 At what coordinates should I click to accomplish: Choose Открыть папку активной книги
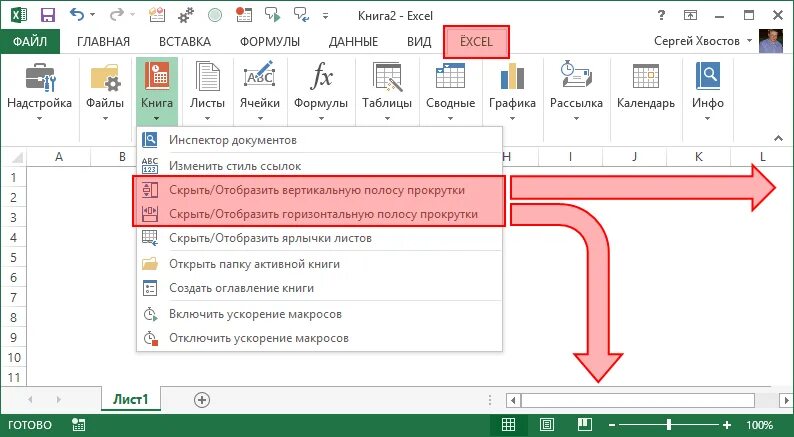320,264
